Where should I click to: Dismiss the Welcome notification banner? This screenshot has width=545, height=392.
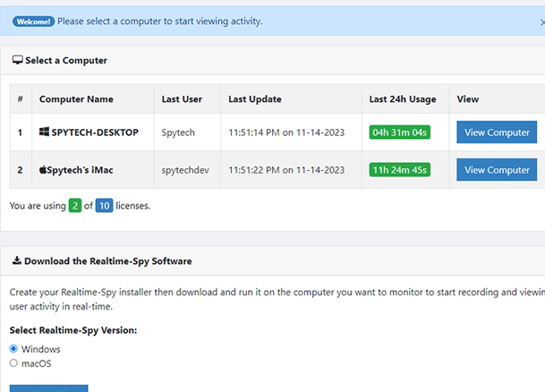(542, 22)
